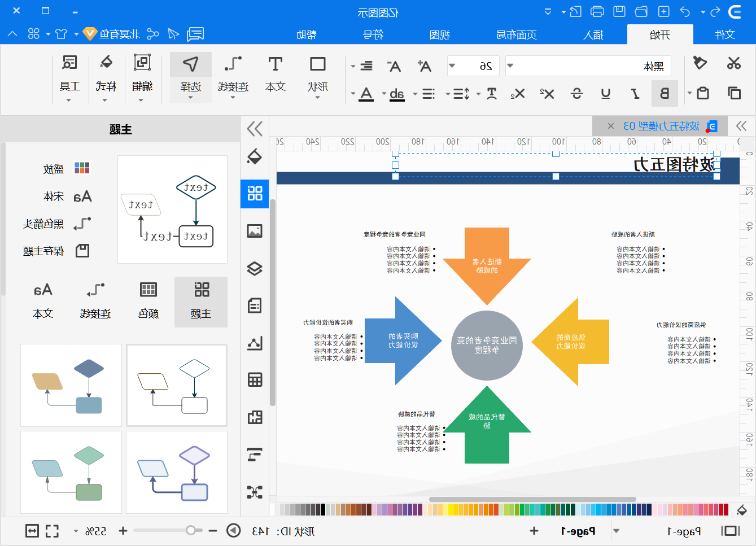Click the fill bucket icon beside color palette
756x546 pixels.
tap(742, 510)
